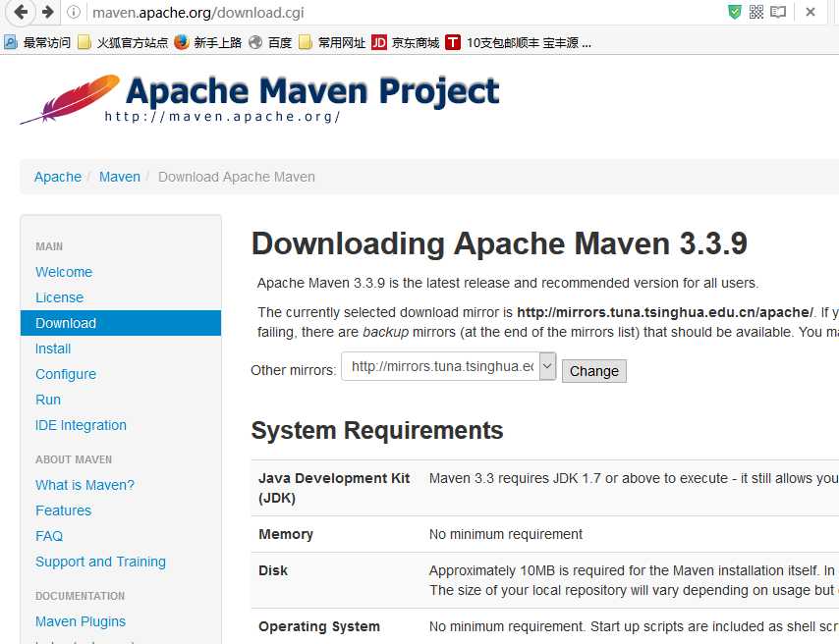
Task: Open the 10支包邮顺丰 bookmark
Action: pos(519,42)
